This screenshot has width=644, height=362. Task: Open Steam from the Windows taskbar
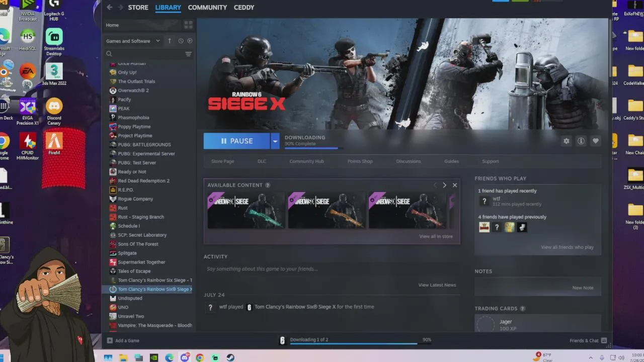230,357
